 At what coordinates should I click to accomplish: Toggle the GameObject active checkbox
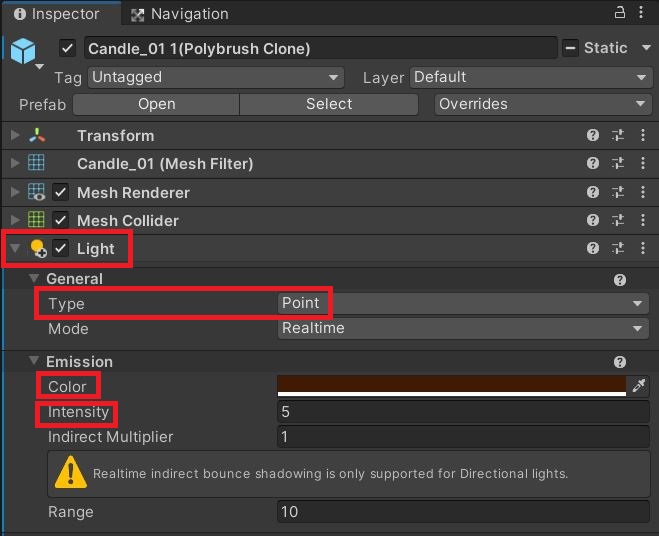pyautogui.click(x=67, y=48)
